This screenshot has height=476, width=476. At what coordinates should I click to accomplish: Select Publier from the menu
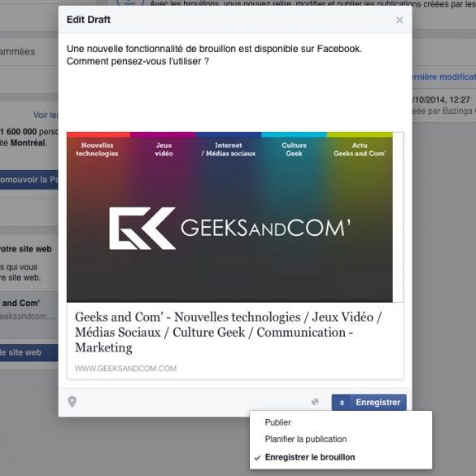[277, 422]
